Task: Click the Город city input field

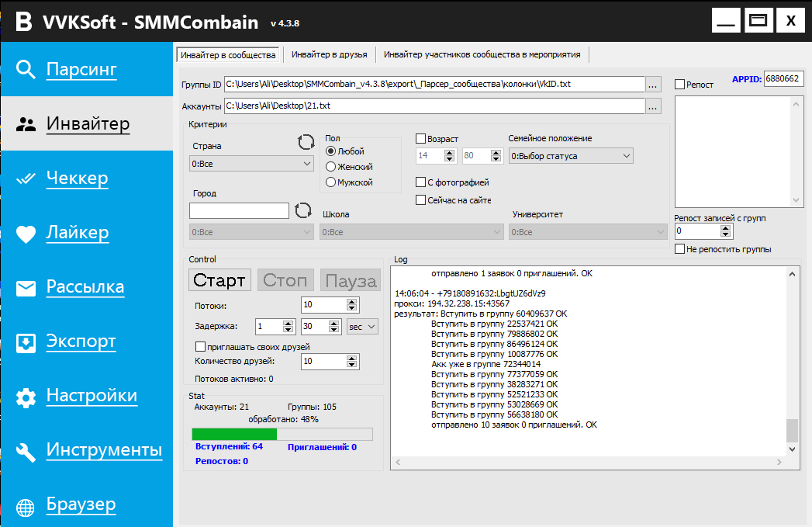Action: point(239,210)
